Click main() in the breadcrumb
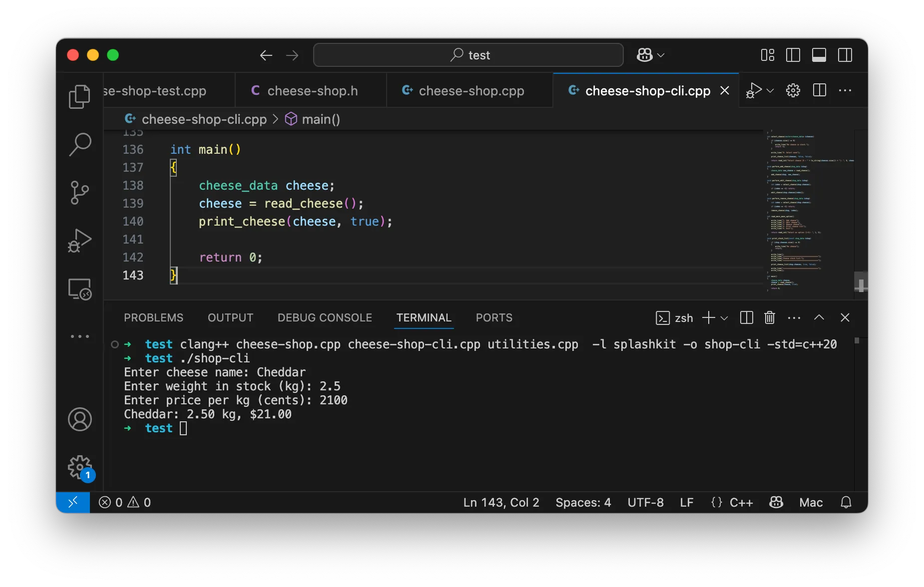 [321, 119]
